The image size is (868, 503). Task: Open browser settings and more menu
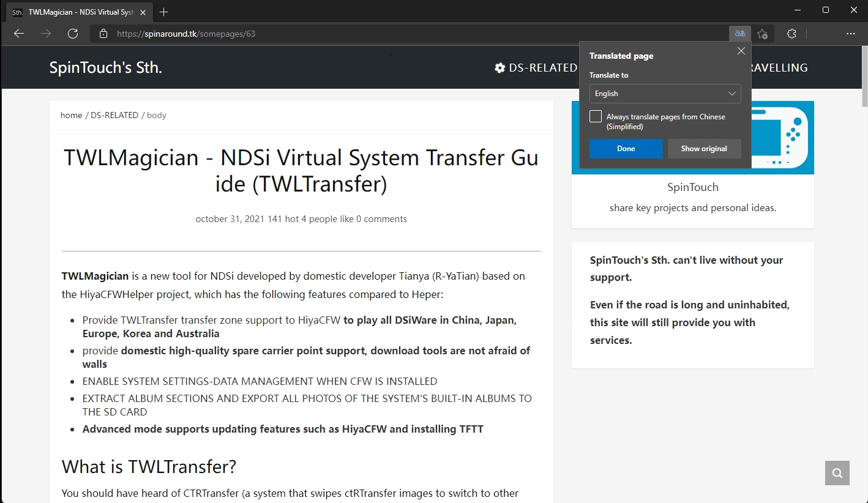point(850,34)
